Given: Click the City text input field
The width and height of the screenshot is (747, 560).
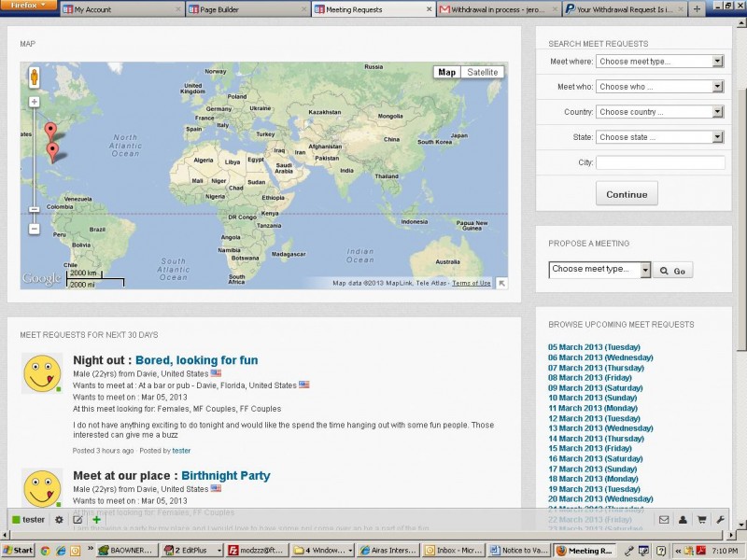Looking at the screenshot, I should point(660,162).
